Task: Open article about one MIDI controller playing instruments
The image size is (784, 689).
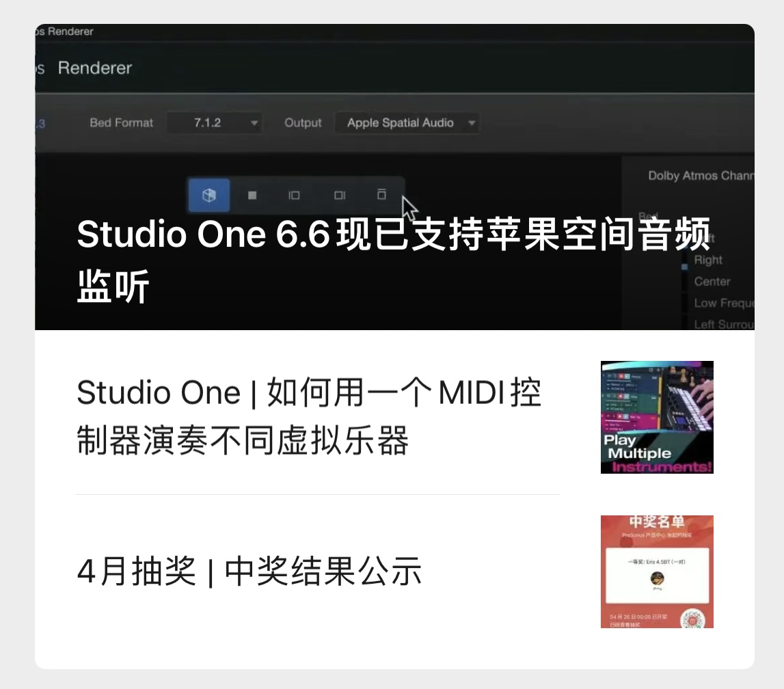Action: tap(309, 416)
